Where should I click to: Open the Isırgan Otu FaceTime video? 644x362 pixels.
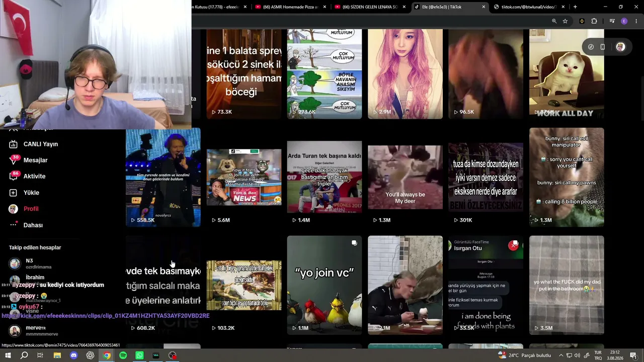point(486,285)
